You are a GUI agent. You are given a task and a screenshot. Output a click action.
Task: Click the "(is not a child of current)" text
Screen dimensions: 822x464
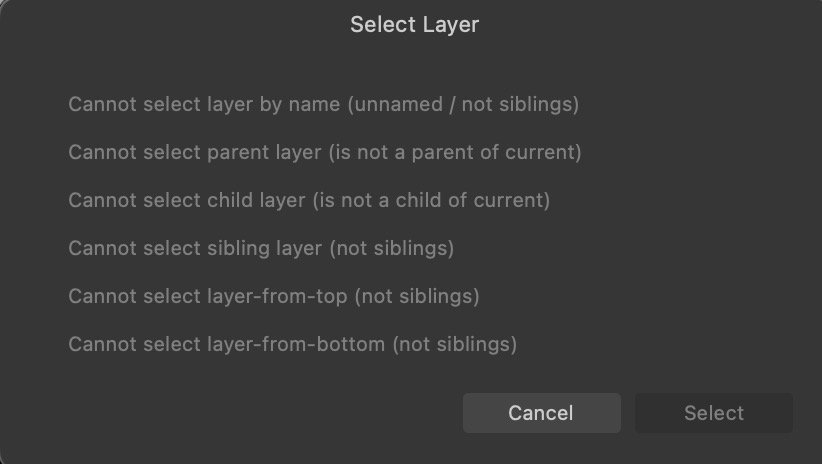(431, 201)
